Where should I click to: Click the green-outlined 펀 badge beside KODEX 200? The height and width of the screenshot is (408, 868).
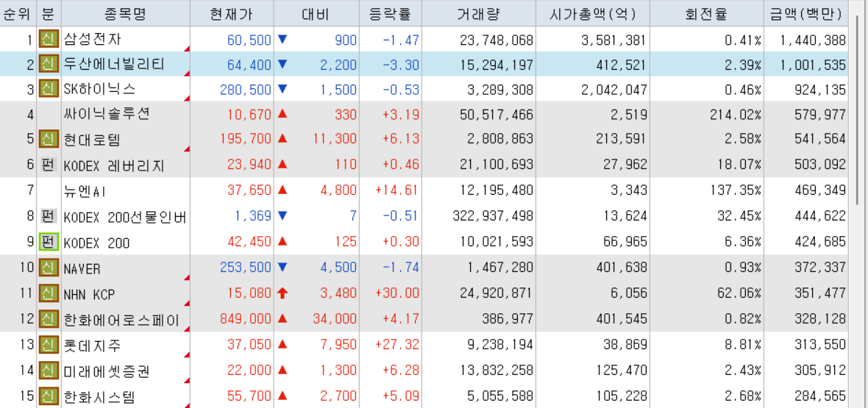pos(49,242)
